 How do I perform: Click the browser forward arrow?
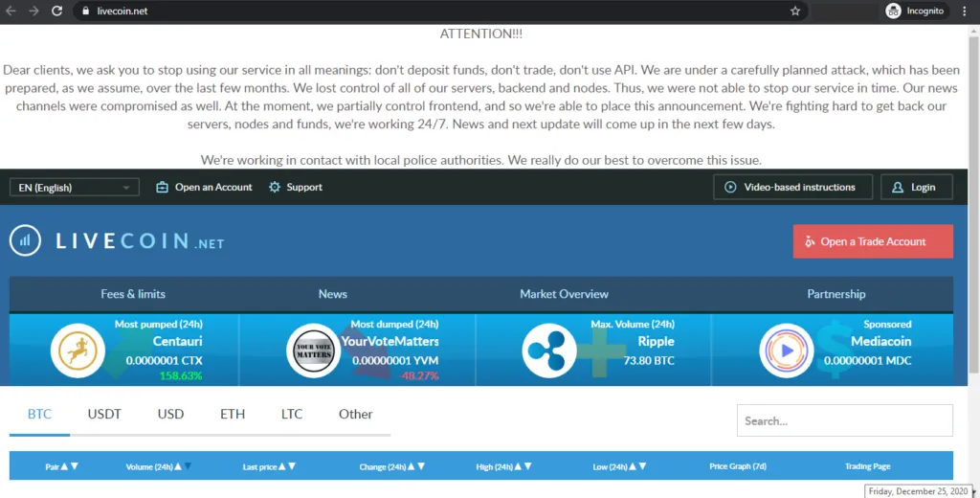[x=33, y=11]
